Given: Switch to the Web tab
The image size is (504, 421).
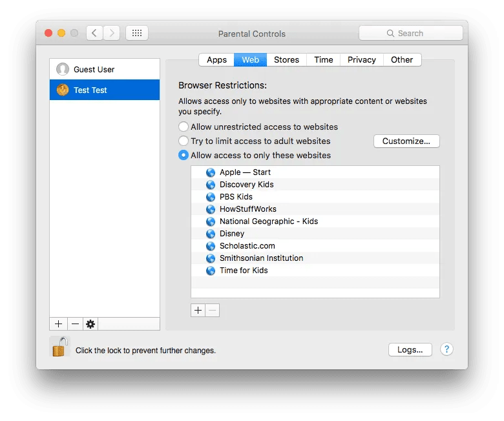Looking at the screenshot, I should coord(251,60).
